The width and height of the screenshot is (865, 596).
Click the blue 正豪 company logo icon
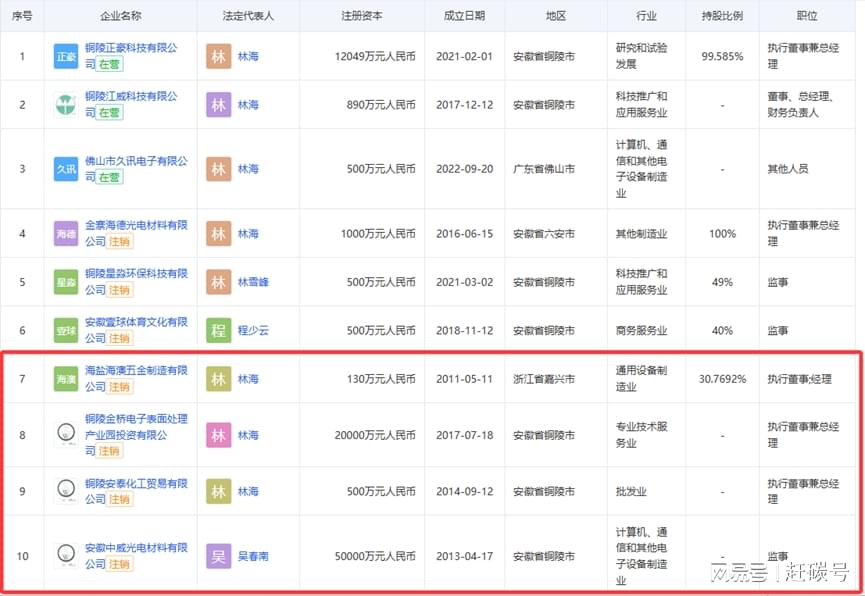(x=66, y=56)
